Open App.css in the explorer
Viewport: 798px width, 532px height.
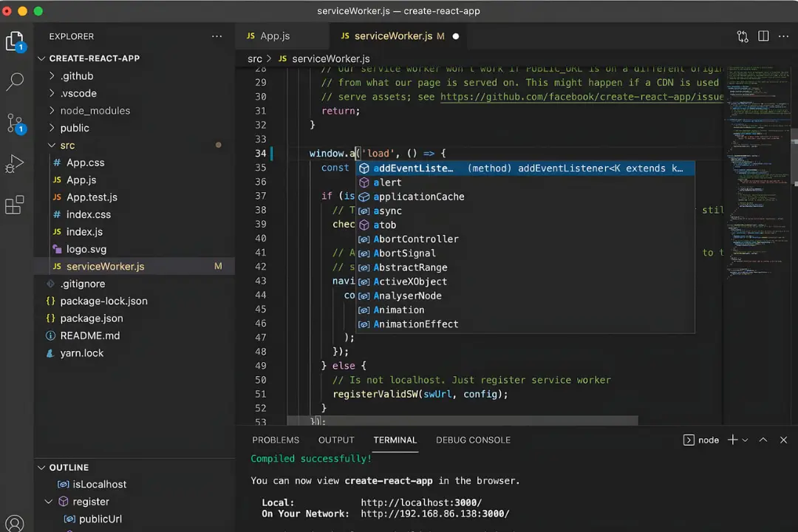tap(134, 163)
